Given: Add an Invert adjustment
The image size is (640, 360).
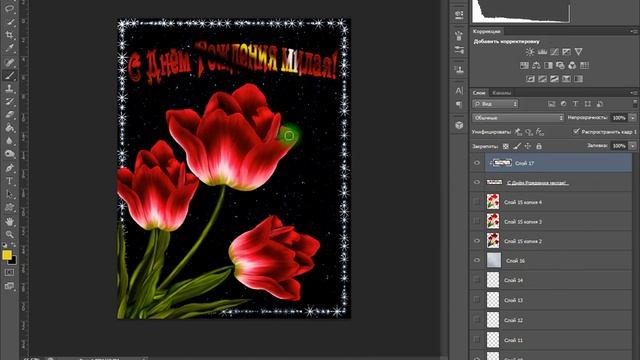Looking at the screenshot, I should click(530, 79).
